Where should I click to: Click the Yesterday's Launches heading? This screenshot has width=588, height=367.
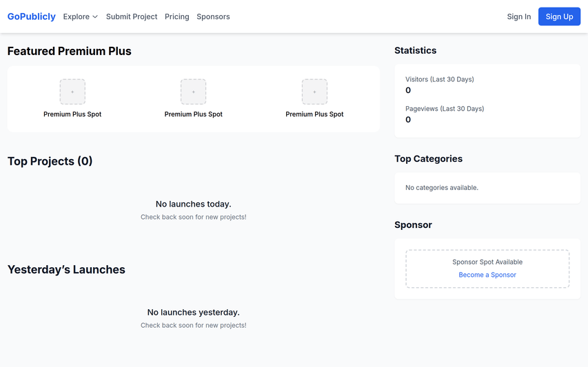pyautogui.click(x=66, y=270)
